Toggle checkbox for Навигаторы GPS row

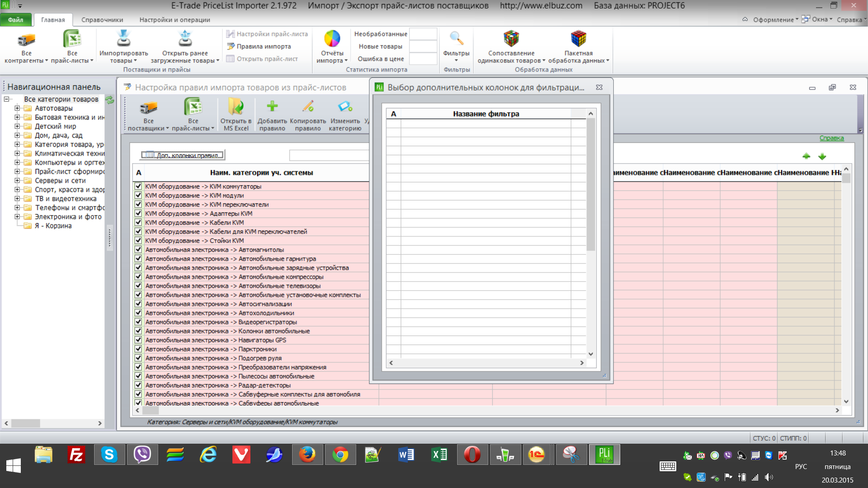click(138, 340)
